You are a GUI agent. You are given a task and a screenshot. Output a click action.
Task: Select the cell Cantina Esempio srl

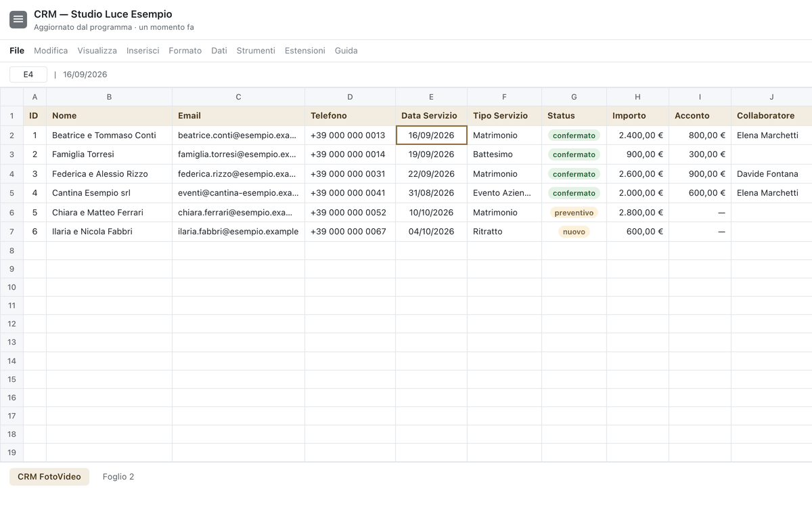coord(110,193)
